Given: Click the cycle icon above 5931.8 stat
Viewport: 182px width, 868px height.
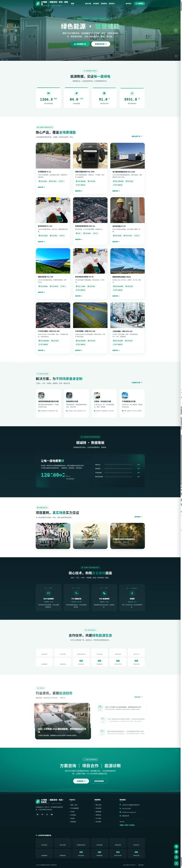Looking at the screenshot, I should 132,93.
